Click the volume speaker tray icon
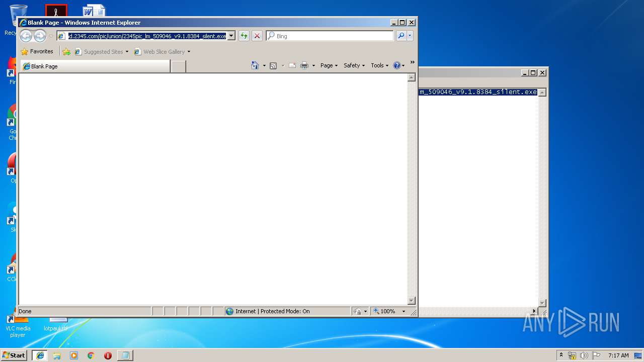Viewport: 644px width, 362px height. coord(584,355)
